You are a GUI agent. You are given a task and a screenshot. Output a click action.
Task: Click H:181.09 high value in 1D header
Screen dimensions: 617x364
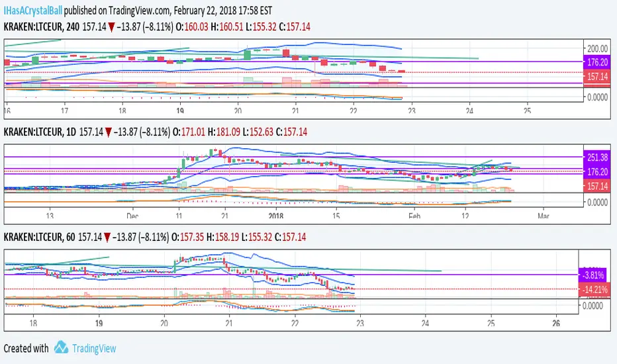click(x=224, y=132)
